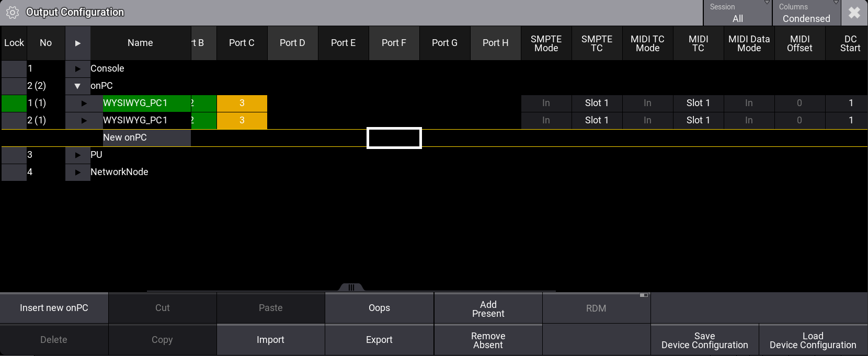Expand the Console row arrow
Viewport: 868px width, 356px height.
coord(78,68)
